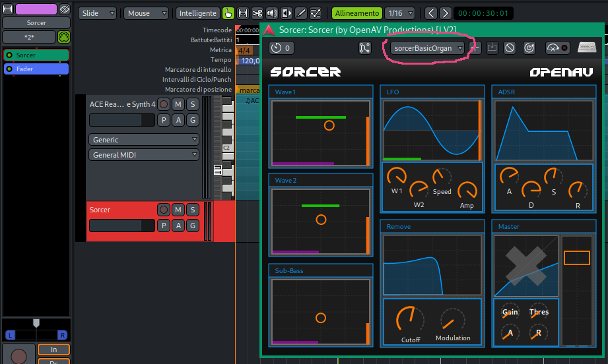The image size is (608, 364).
Task: Click the bypass circle-slash icon in plugin toolbar
Action: 510,48
